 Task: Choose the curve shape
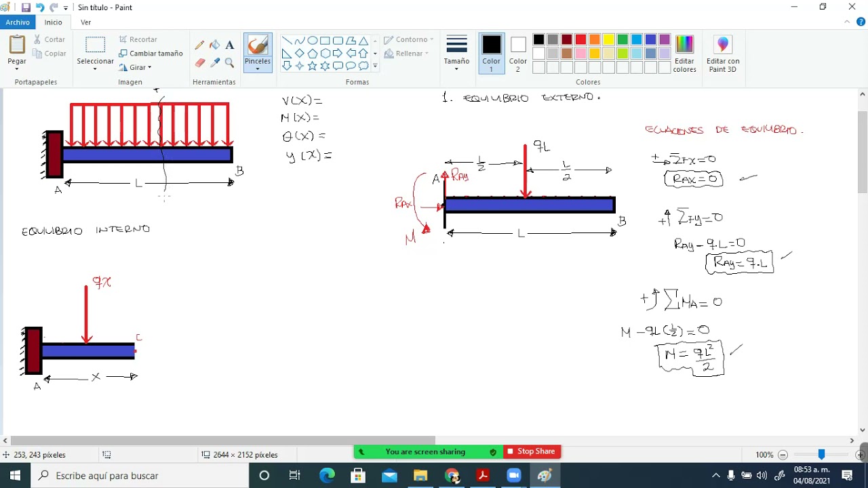click(x=299, y=41)
